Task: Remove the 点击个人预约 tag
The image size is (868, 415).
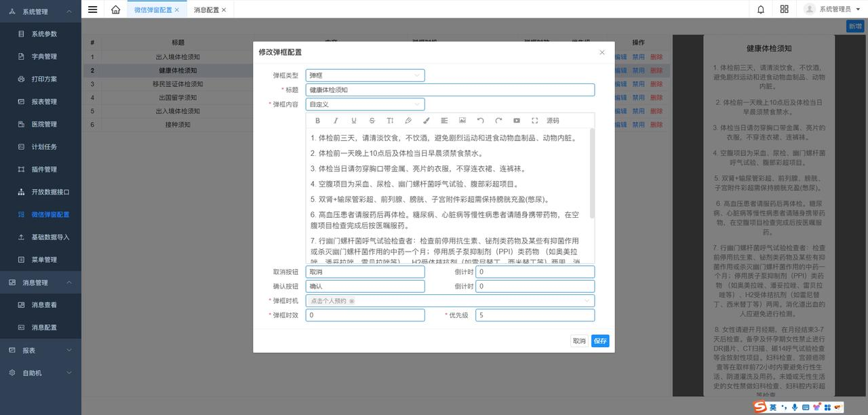Action: (352, 301)
